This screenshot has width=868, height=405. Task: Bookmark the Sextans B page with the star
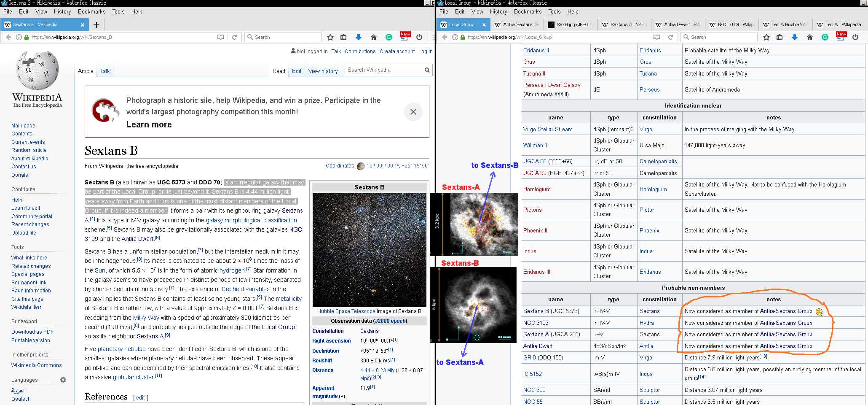point(330,37)
